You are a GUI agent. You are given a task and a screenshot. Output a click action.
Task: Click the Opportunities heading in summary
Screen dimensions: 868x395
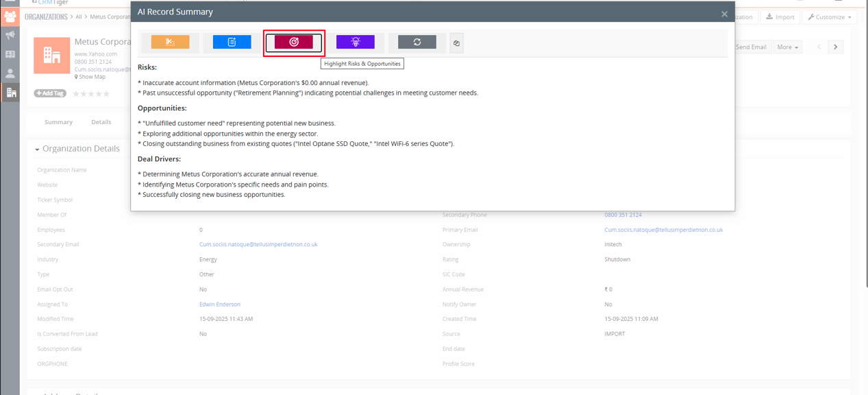(162, 108)
